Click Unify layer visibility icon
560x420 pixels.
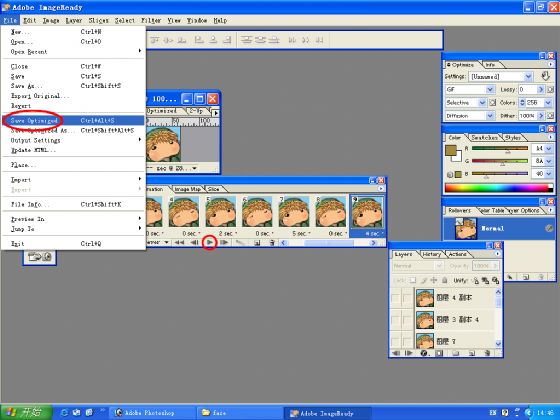(485, 281)
